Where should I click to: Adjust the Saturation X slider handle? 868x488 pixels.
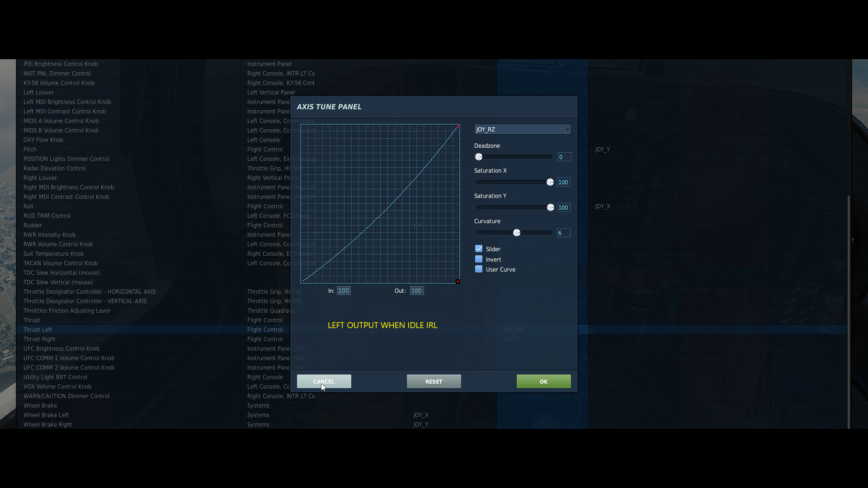coord(550,183)
